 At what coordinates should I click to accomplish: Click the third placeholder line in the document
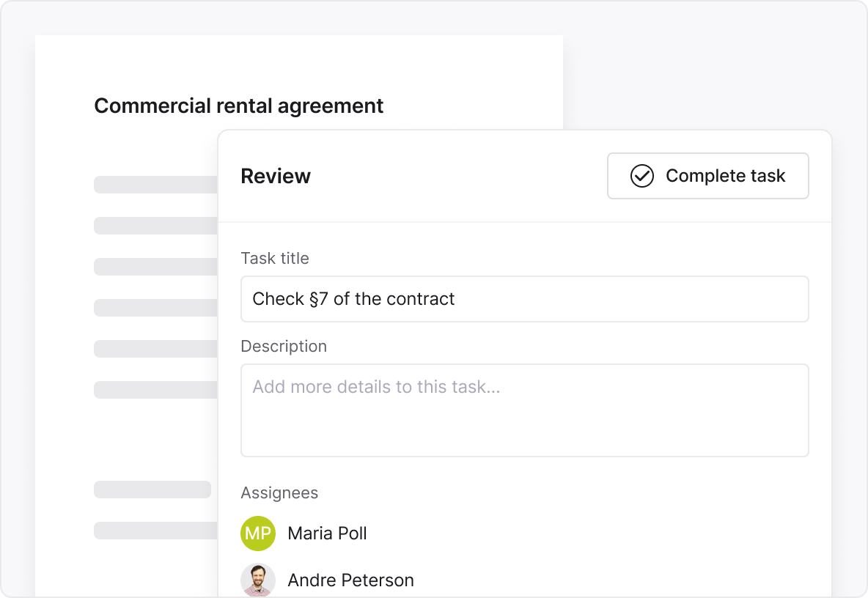coord(155,267)
